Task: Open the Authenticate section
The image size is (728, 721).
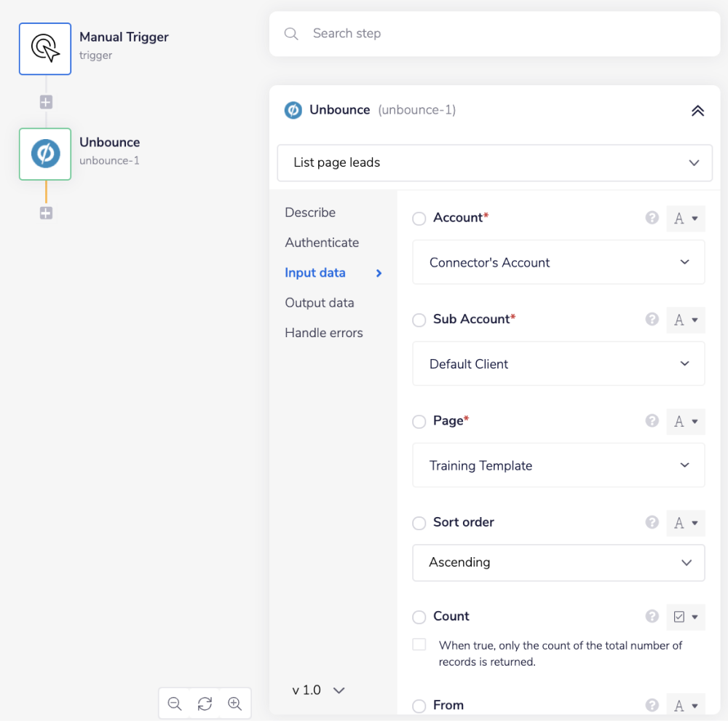Action: 322,243
